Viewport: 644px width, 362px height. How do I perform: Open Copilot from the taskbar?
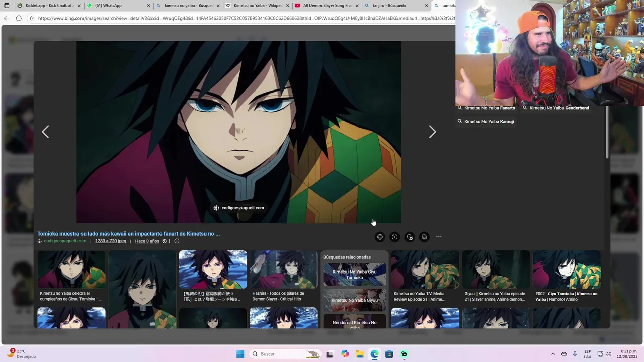(345, 354)
